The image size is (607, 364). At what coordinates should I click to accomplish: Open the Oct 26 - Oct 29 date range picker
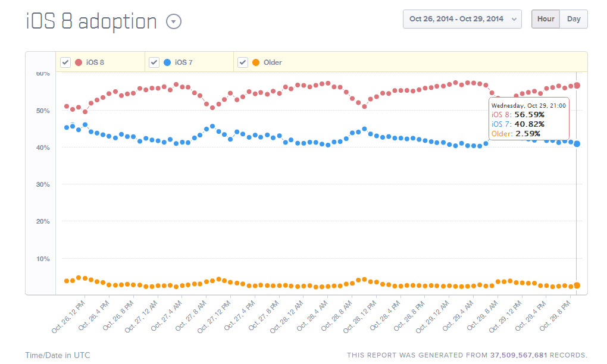[x=462, y=19]
